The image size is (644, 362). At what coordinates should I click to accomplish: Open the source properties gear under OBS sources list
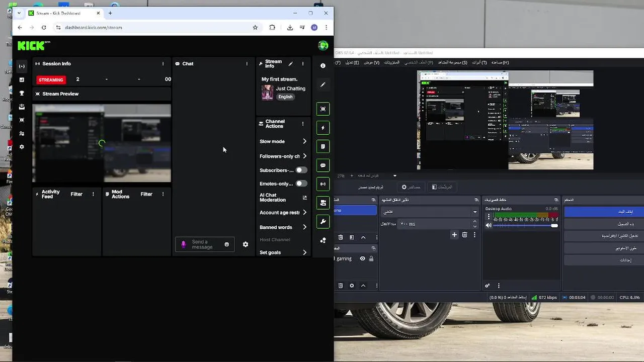[352, 286]
